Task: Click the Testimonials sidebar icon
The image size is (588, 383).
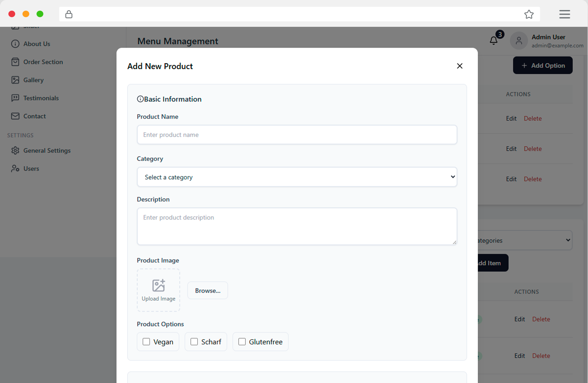Action: (15, 98)
